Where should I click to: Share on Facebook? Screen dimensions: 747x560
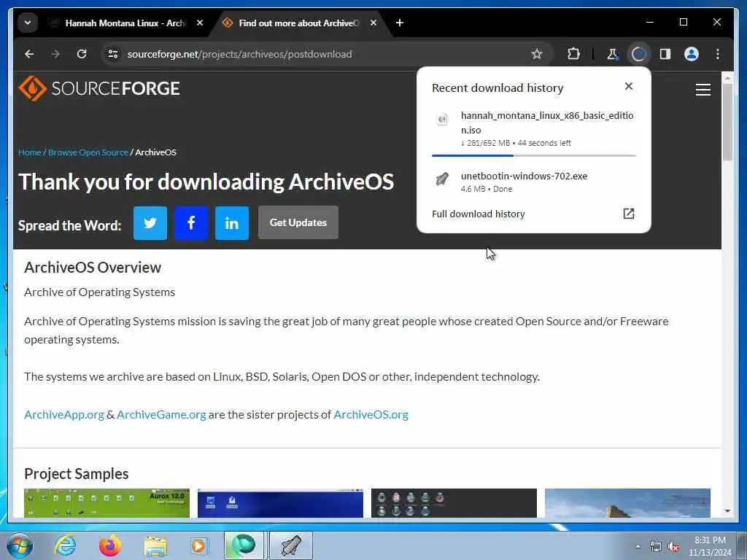click(x=191, y=223)
